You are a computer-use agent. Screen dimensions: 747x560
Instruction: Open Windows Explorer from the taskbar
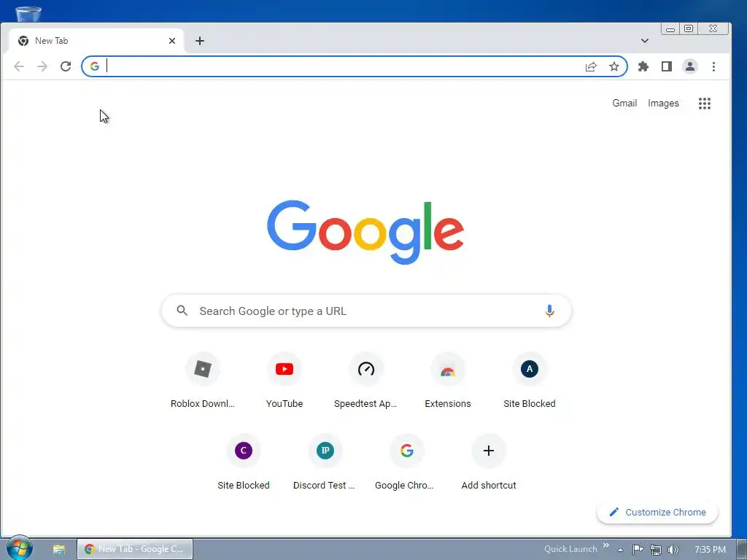click(x=59, y=549)
